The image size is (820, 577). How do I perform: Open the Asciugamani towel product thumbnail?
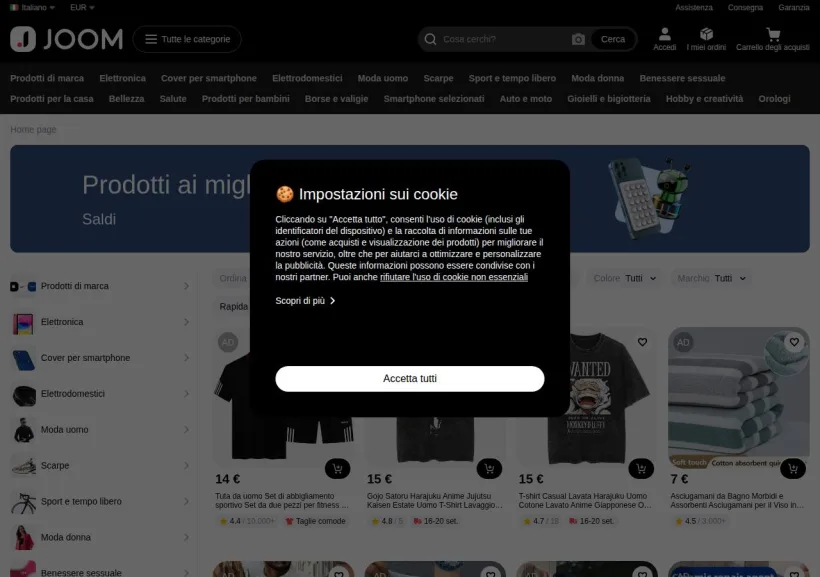tap(738, 400)
